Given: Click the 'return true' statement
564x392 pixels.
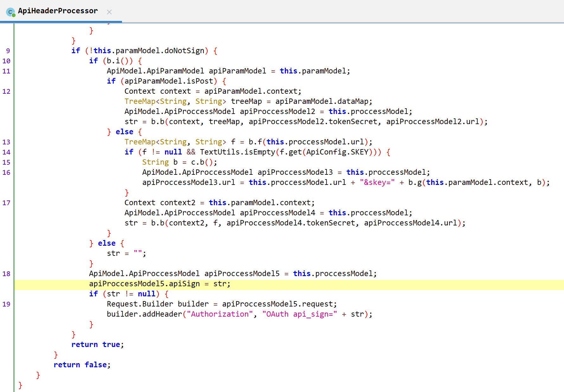Looking at the screenshot, I should (x=97, y=345).
